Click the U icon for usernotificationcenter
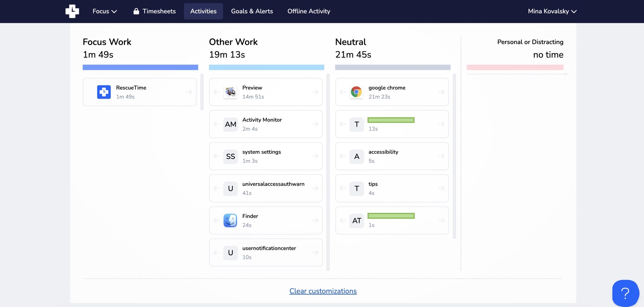The width and height of the screenshot is (644, 307). (230, 252)
